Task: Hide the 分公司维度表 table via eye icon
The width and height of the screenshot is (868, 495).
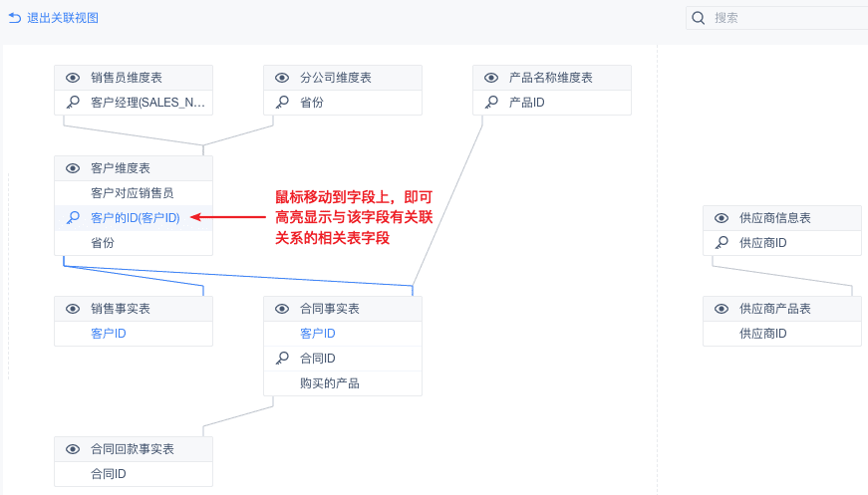Action: [x=282, y=78]
